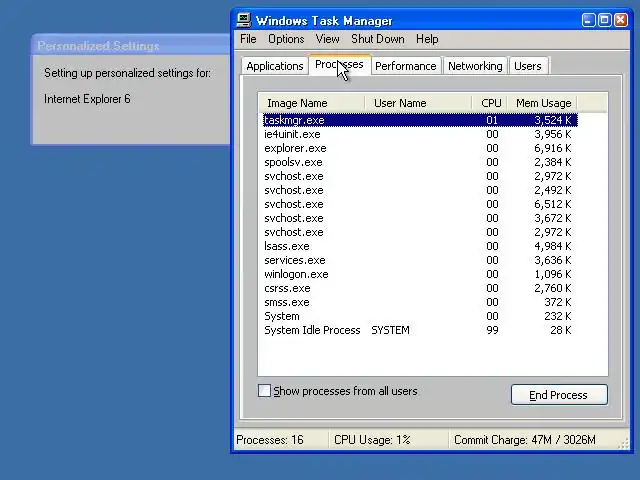Switch to the Users tab

coord(528,66)
